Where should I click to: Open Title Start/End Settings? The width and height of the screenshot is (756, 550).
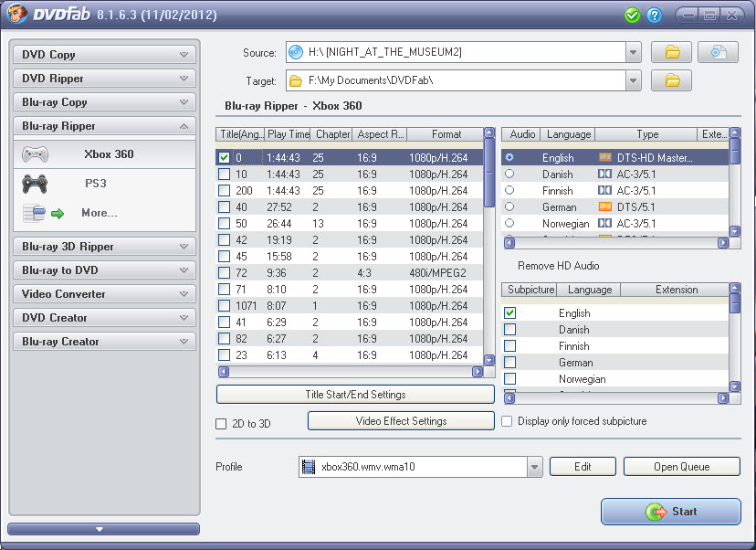coord(355,394)
